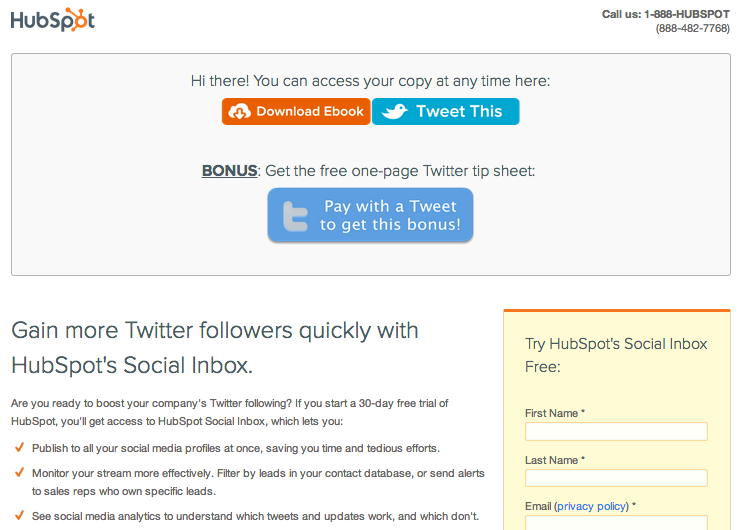
Task: Click the HubSpot logo
Action: 52,20
